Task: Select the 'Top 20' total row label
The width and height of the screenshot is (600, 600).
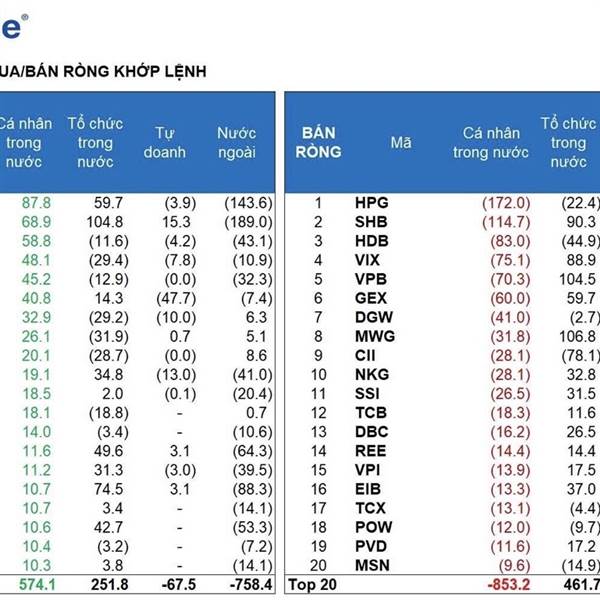Action: point(312,585)
